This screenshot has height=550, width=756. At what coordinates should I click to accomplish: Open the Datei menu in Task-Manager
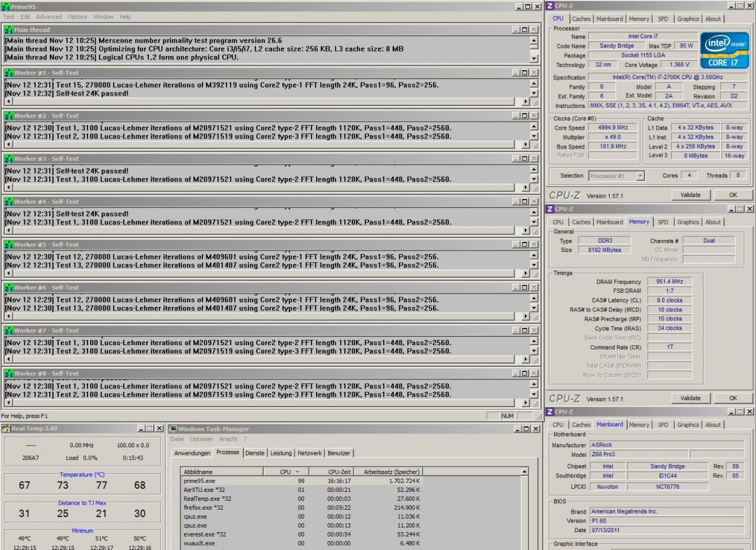pyautogui.click(x=177, y=439)
